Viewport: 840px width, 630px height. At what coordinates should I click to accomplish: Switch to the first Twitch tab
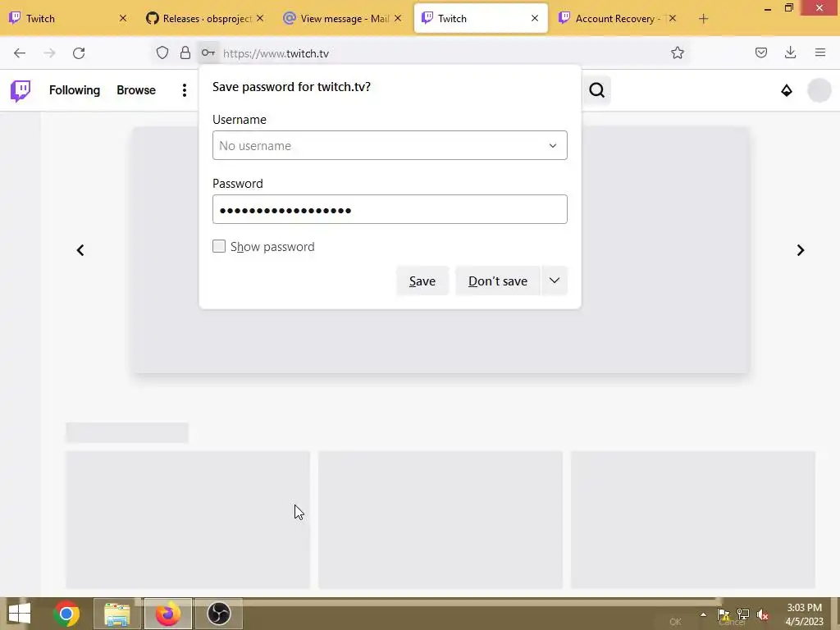pyautogui.click(x=68, y=19)
